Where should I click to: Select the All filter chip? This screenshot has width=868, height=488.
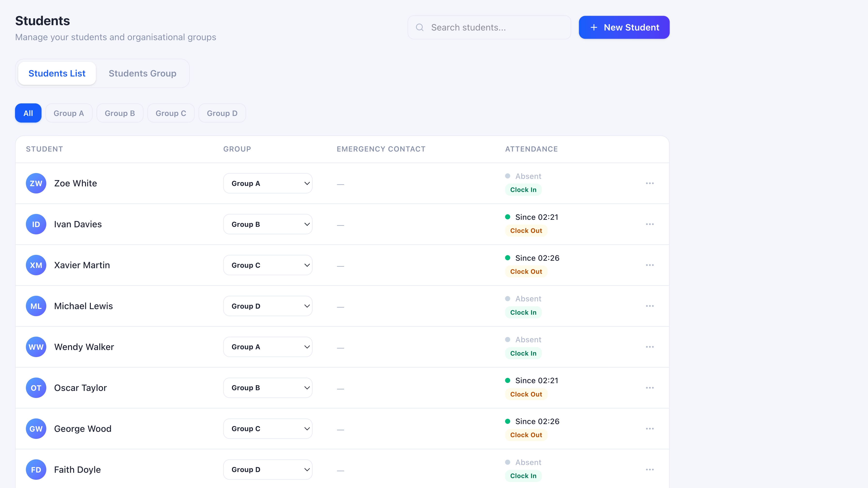click(x=28, y=113)
